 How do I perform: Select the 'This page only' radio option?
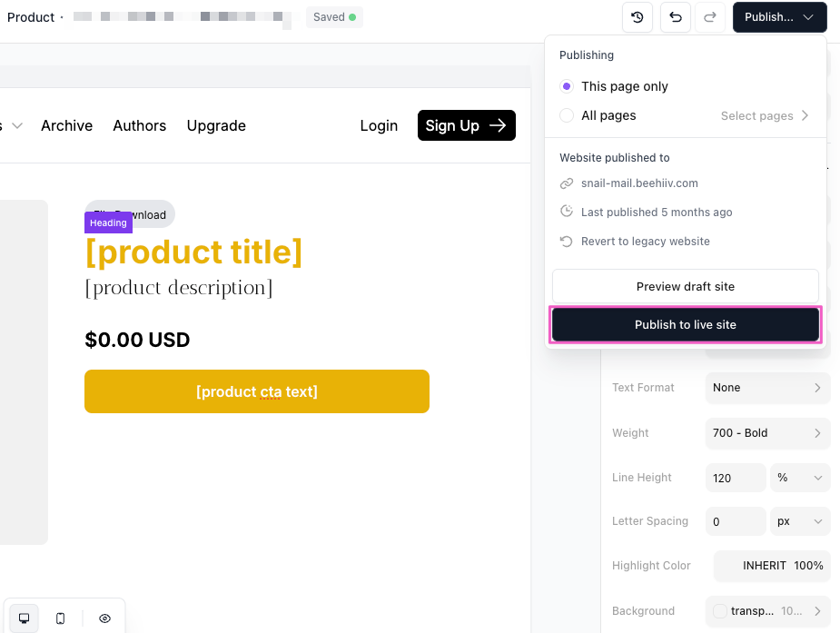[x=567, y=86]
